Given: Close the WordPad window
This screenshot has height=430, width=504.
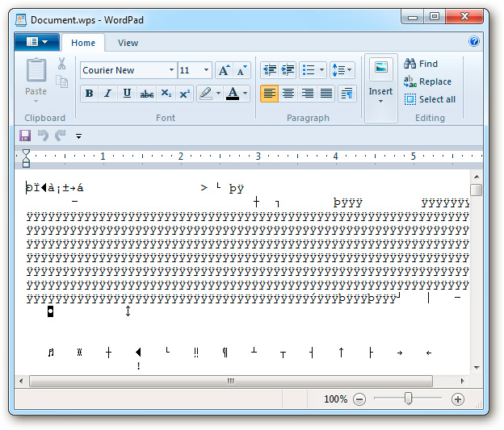Looking at the screenshot, I should (464, 17).
